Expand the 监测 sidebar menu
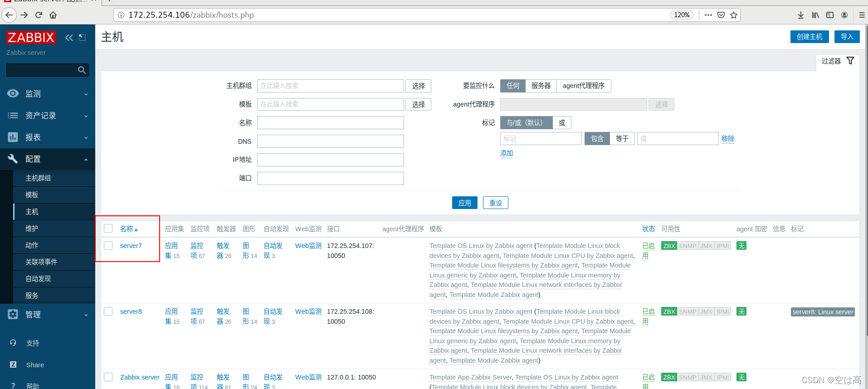 click(x=48, y=94)
